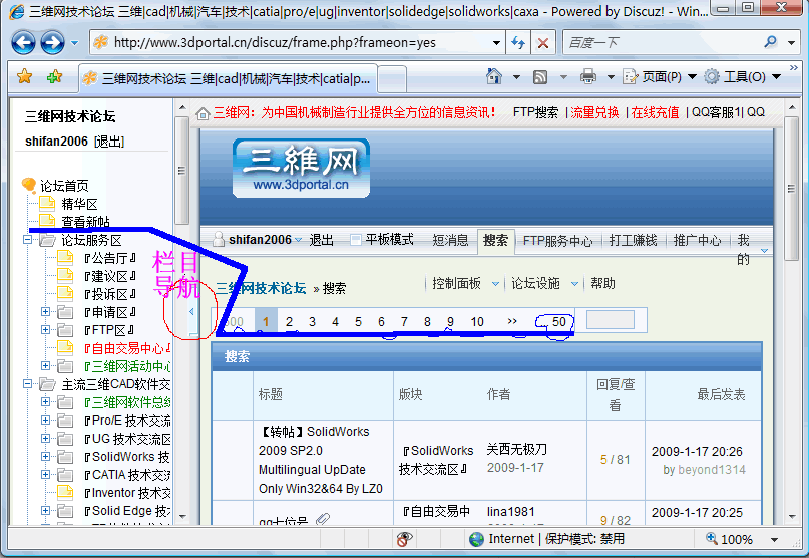Click the main page vertical scrollbar thumb

click(791, 189)
